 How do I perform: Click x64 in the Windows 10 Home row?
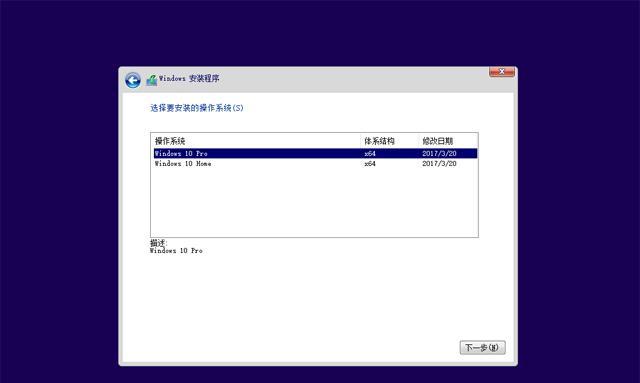370,164
